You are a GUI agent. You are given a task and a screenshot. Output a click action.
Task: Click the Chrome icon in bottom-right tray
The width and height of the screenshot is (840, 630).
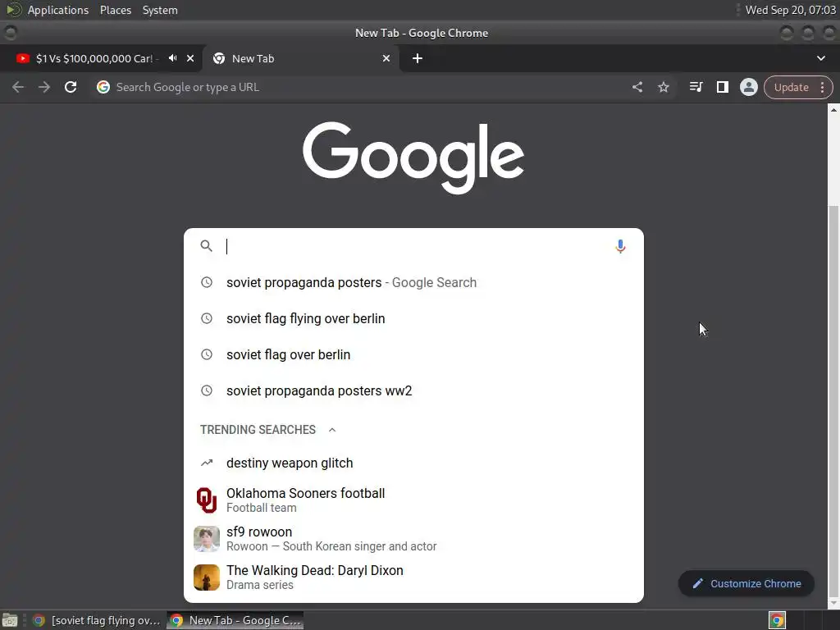[x=777, y=620]
